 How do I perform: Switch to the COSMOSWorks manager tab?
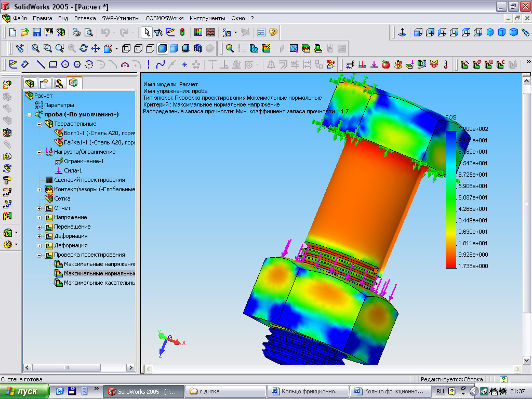pos(74,83)
